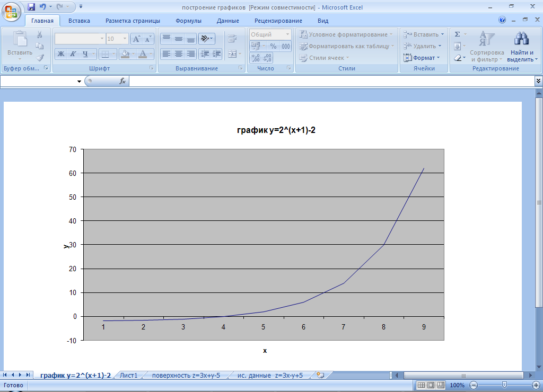Screen dimensions: 543x392
Task: Click the chart title text
Action: pos(279,131)
